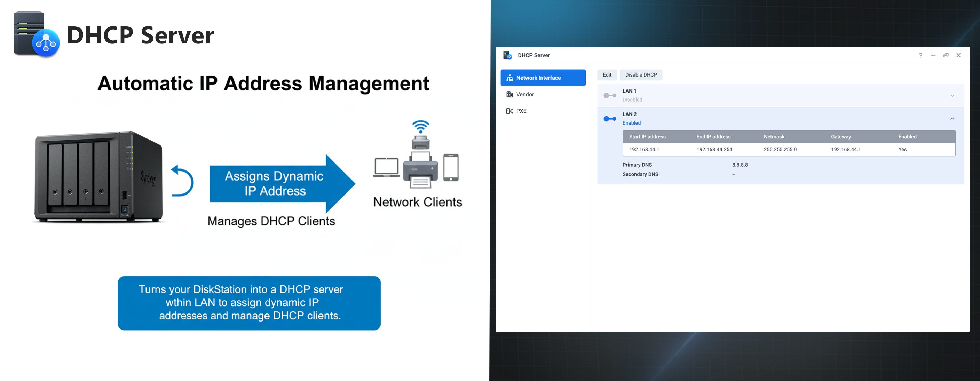
Task: Open the help question mark icon
Action: pos(920,55)
